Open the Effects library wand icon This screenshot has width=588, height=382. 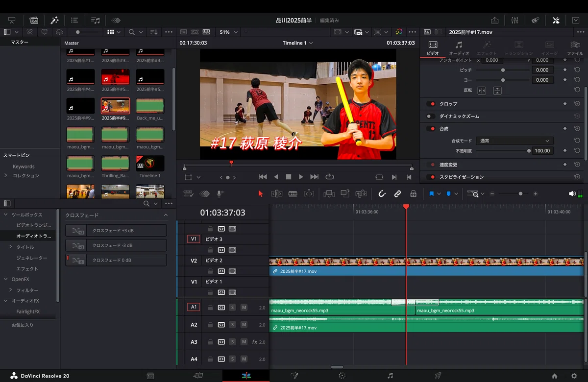54,20
